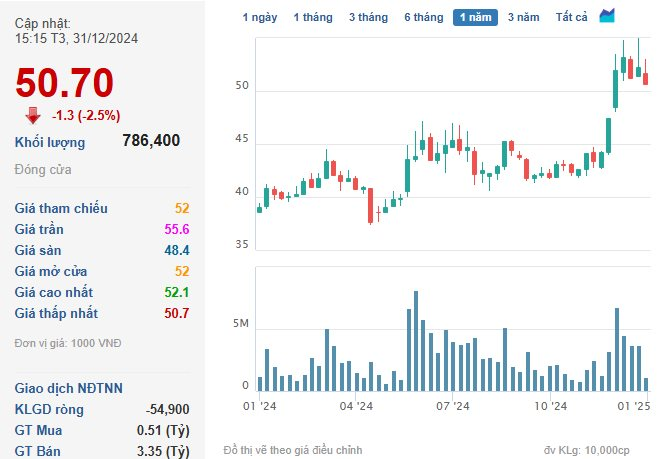Click the buy value 0.51 (Tỷ)
Image resolution: width=657 pixels, height=459 pixels.
tap(163, 430)
